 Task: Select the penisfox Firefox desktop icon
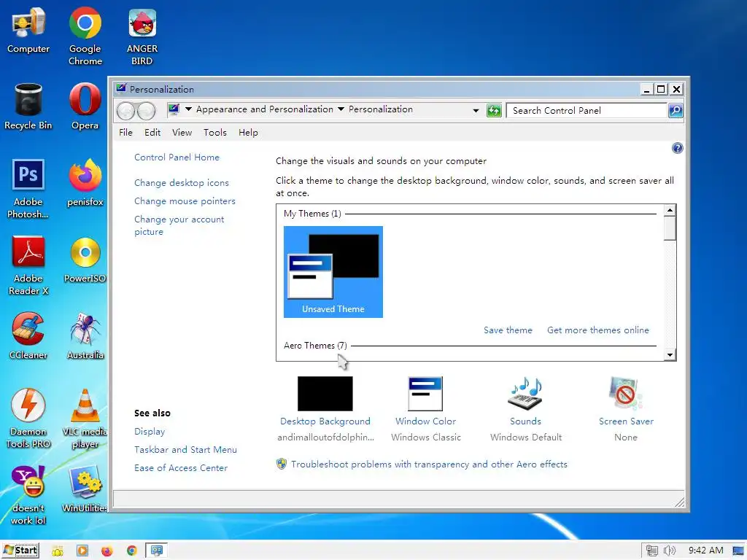[x=85, y=183]
